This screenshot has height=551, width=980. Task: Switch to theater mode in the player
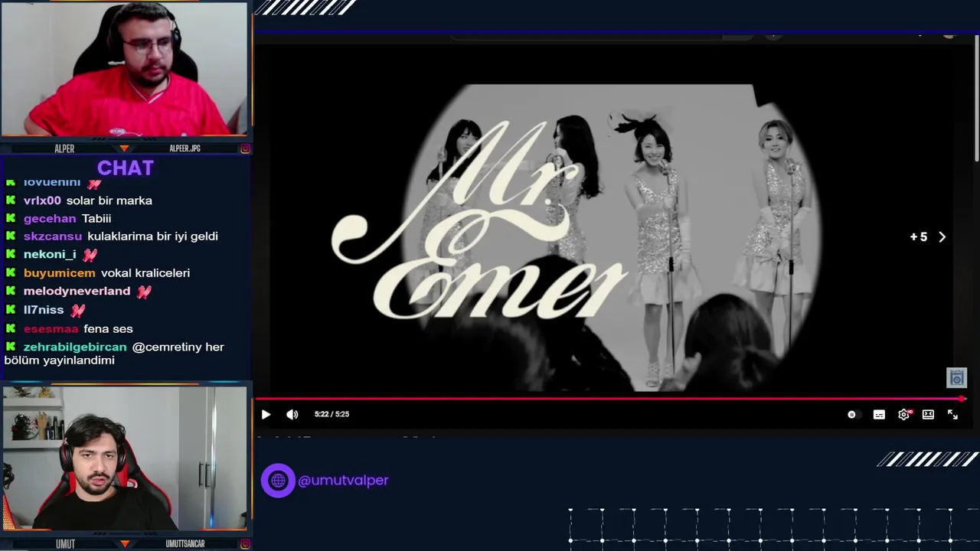point(928,414)
